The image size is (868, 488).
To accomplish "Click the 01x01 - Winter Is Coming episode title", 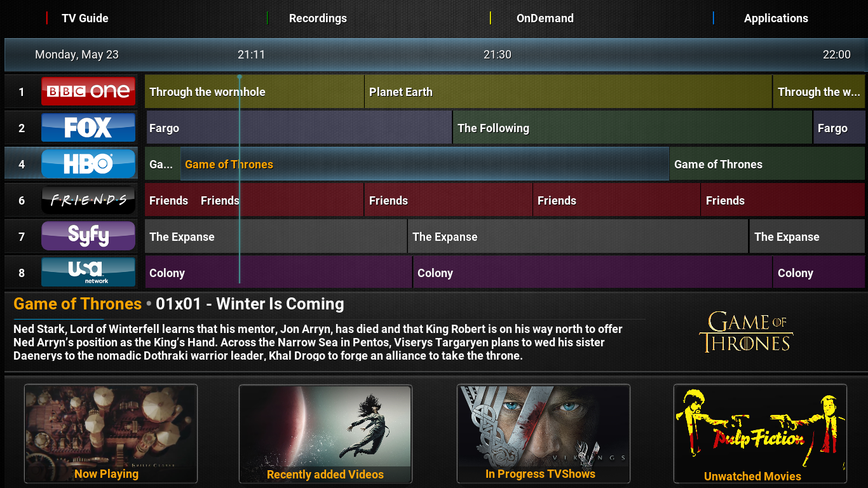I will pyautogui.click(x=250, y=304).
